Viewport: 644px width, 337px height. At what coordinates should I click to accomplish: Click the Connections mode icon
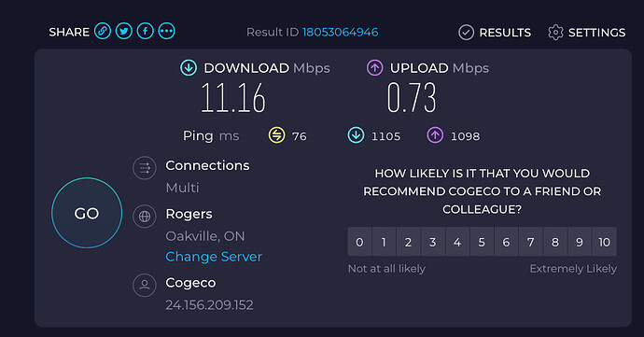145,168
